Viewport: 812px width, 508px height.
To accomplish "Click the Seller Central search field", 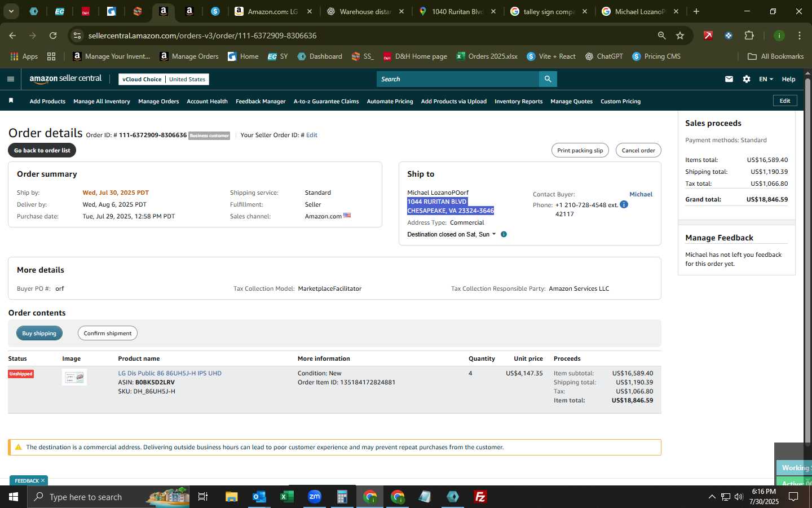I will coord(458,79).
